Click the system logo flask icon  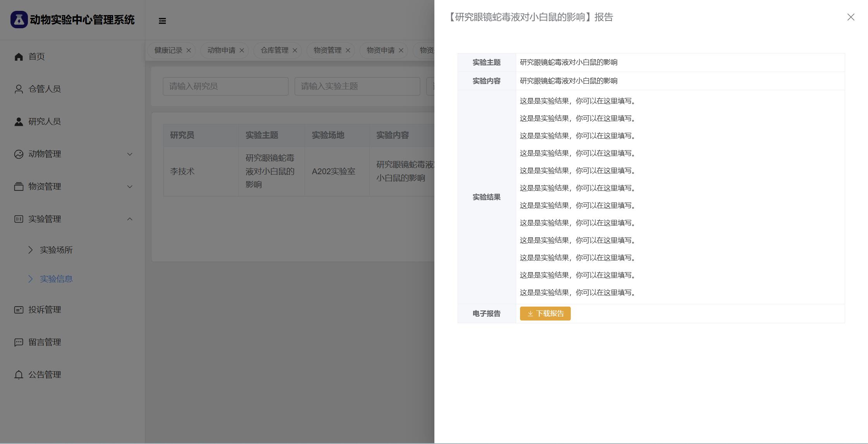19,19
